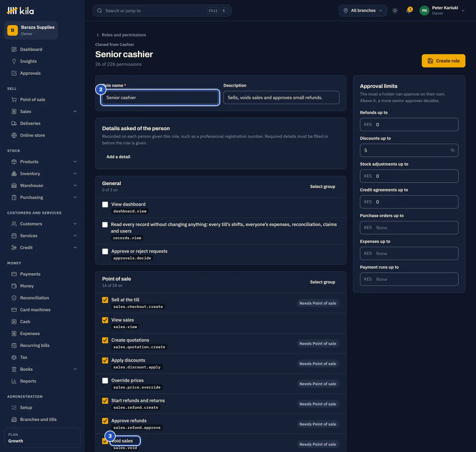Open Tax scales icon
476x452 pixels.
14,358
